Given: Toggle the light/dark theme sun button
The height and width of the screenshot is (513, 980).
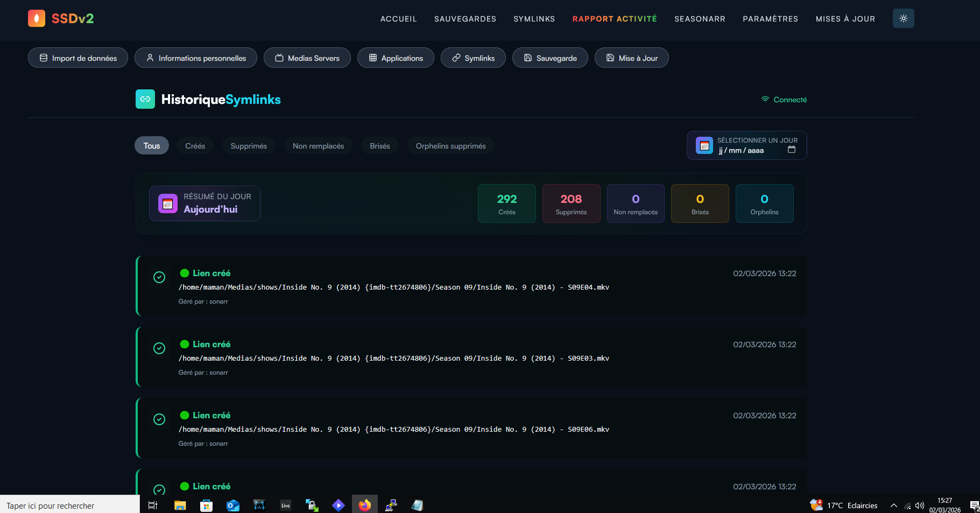Looking at the screenshot, I should pyautogui.click(x=903, y=18).
